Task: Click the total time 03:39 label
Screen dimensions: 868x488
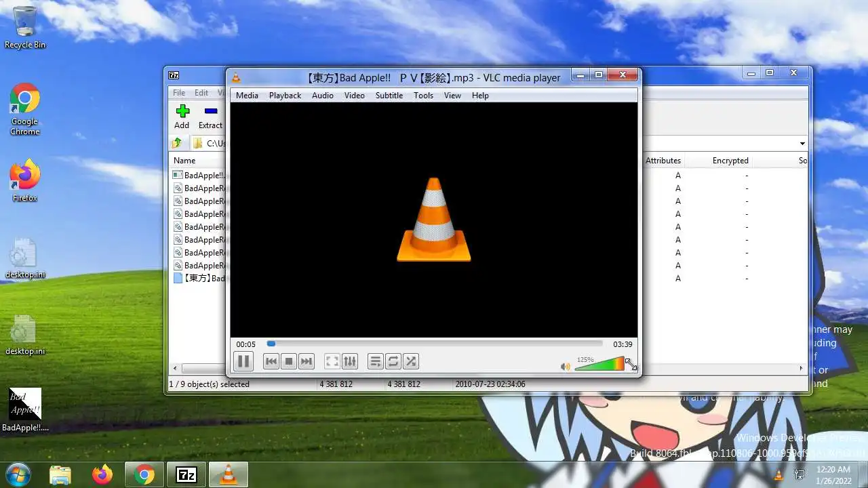Action: [x=623, y=344]
